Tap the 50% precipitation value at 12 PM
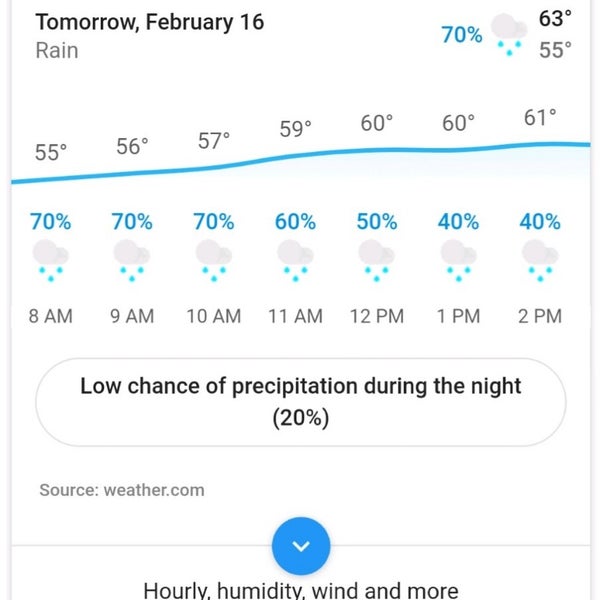 click(x=376, y=222)
